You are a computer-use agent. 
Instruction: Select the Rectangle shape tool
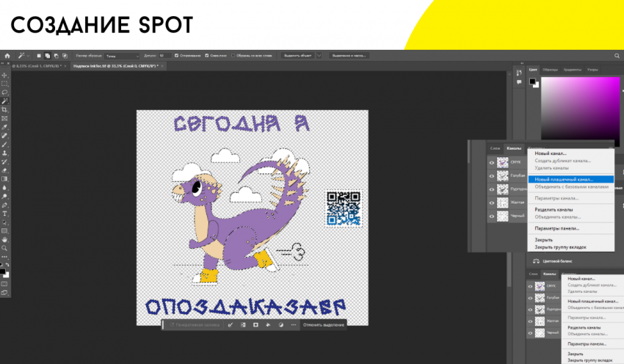coord(4,230)
